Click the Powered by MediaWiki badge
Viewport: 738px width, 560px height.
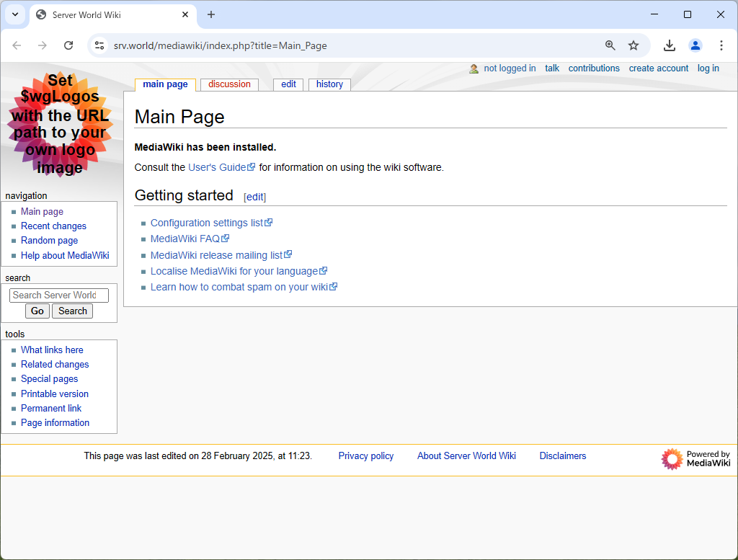(x=695, y=459)
